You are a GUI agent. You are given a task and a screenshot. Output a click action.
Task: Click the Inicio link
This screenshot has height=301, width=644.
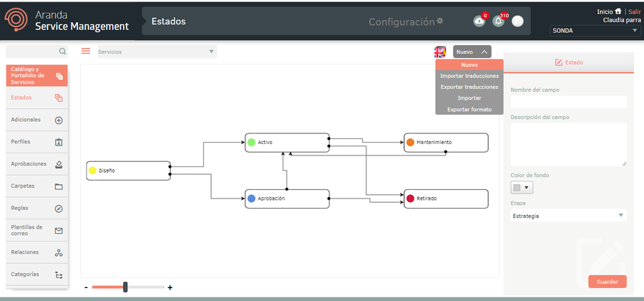(605, 12)
